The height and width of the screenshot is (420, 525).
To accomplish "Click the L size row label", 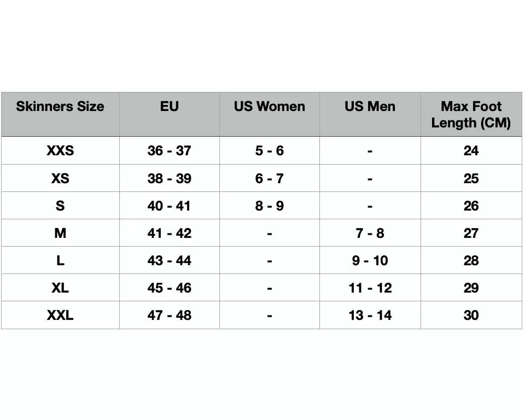I will tap(60, 260).
